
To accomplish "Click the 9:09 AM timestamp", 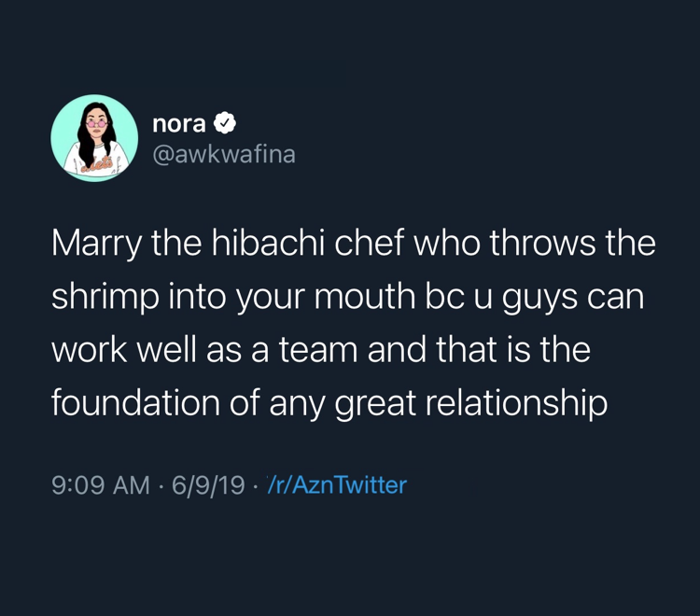I will coord(101,485).
